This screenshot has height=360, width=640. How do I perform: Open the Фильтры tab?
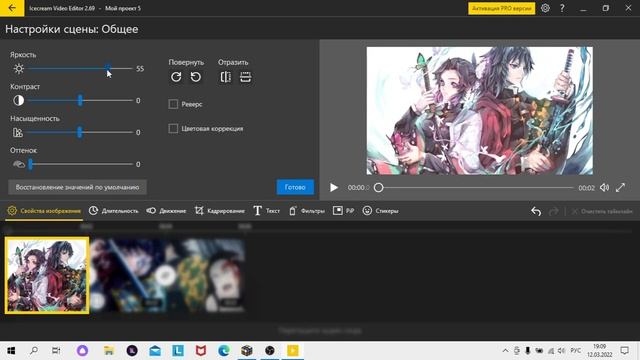(x=307, y=211)
